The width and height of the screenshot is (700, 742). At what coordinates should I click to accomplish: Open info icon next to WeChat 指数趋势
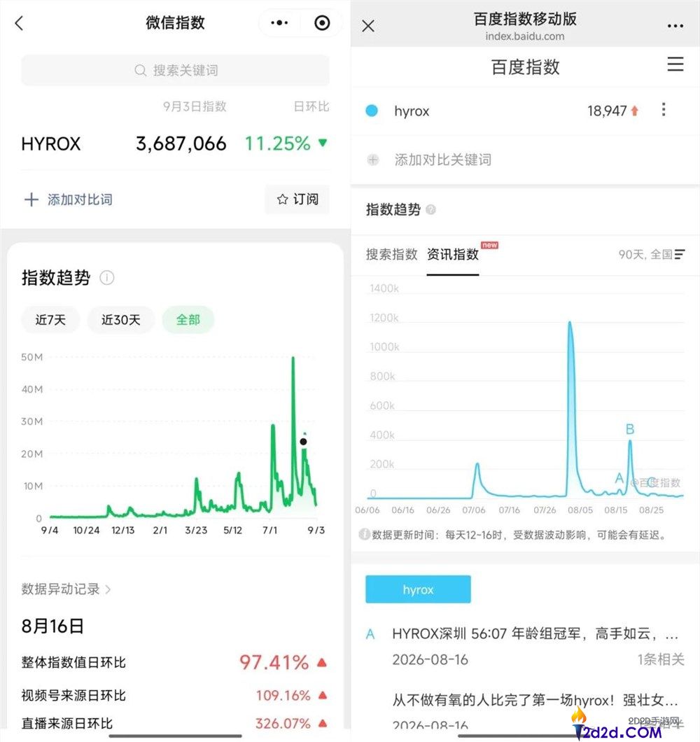coord(107,278)
